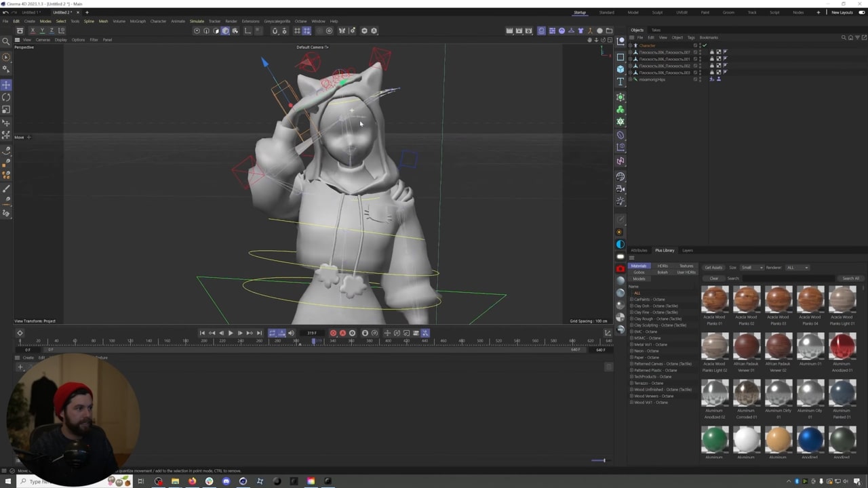Screen dimensions: 868x488
Task: Toggle coordinate system icon beside Z axis
Action: pyautogui.click(x=61, y=30)
